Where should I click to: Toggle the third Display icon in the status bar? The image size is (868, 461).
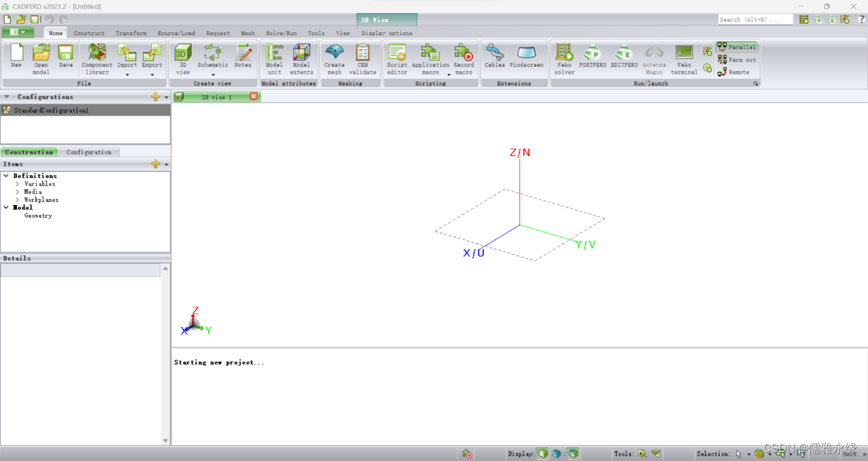click(574, 453)
